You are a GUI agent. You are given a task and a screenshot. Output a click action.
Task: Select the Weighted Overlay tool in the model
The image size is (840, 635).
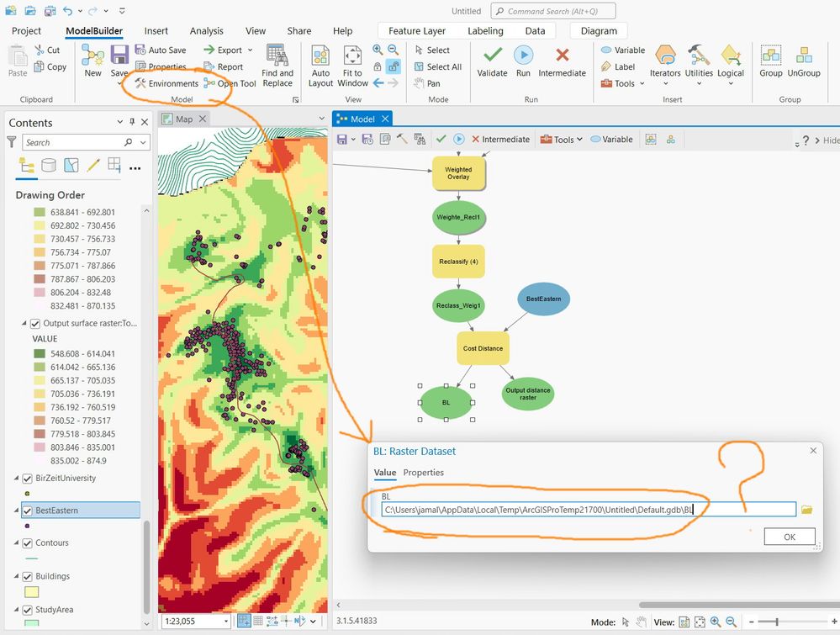(x=458, y=173)
